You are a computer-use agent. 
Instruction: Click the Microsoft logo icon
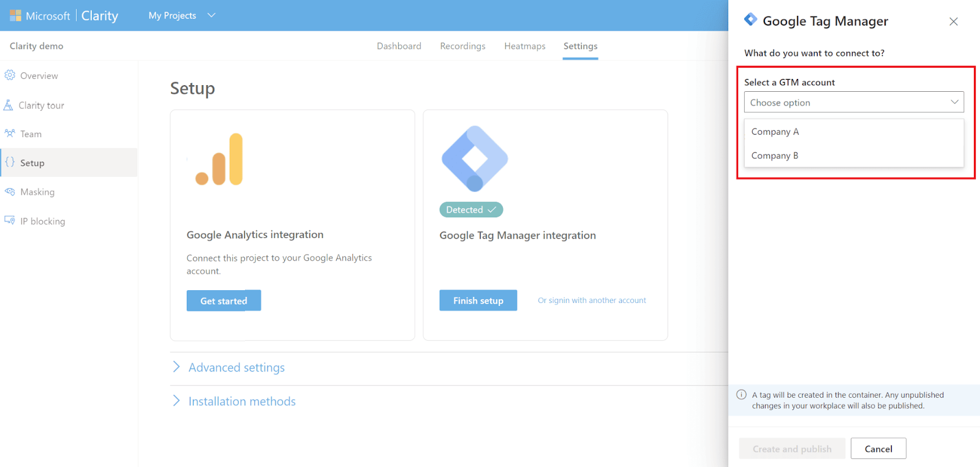pyautogui.click(x=15, y=15)
